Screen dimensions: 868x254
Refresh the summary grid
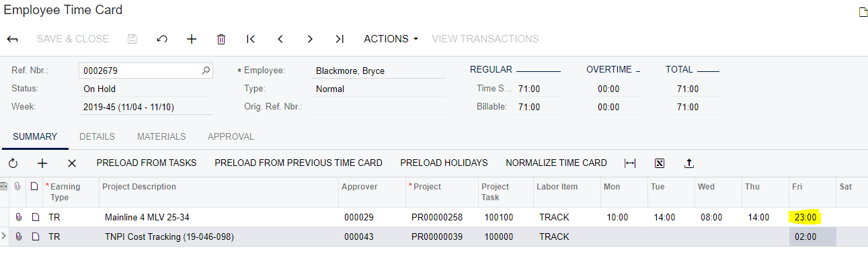[x=13, y=163]
